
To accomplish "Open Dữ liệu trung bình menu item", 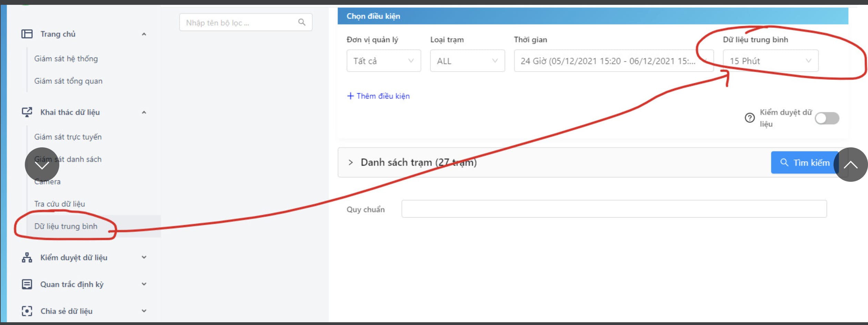I will [x=66, y=226].
